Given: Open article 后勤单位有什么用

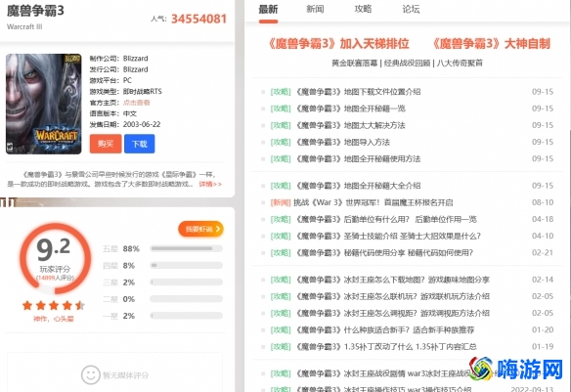Looking at the screenshot, I should click(385, 219).
